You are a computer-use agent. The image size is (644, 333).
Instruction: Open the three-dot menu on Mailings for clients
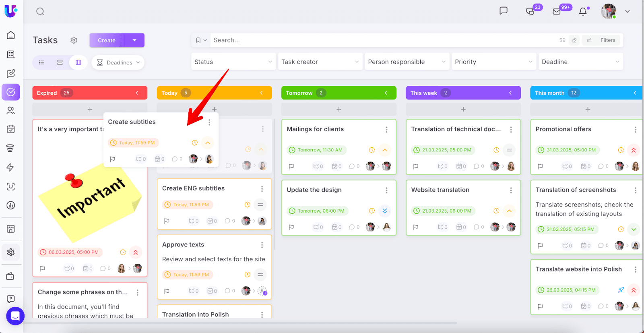tap(386, 130)
